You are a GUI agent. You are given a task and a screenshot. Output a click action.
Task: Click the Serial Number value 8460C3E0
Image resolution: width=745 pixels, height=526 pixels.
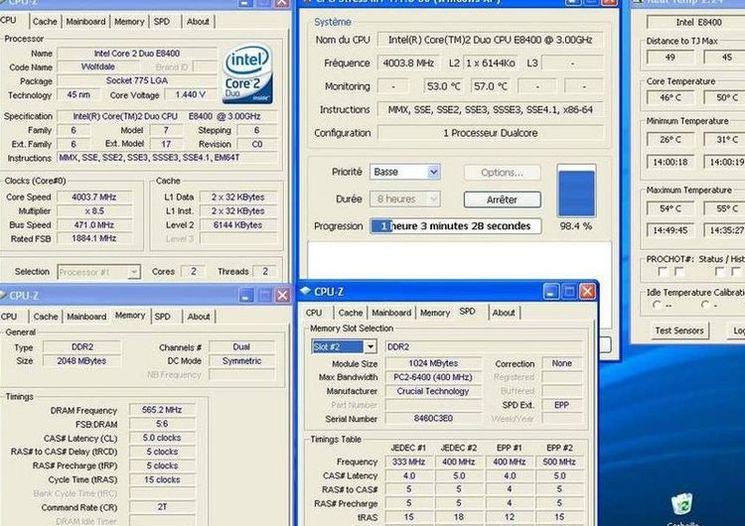(433, 419)
